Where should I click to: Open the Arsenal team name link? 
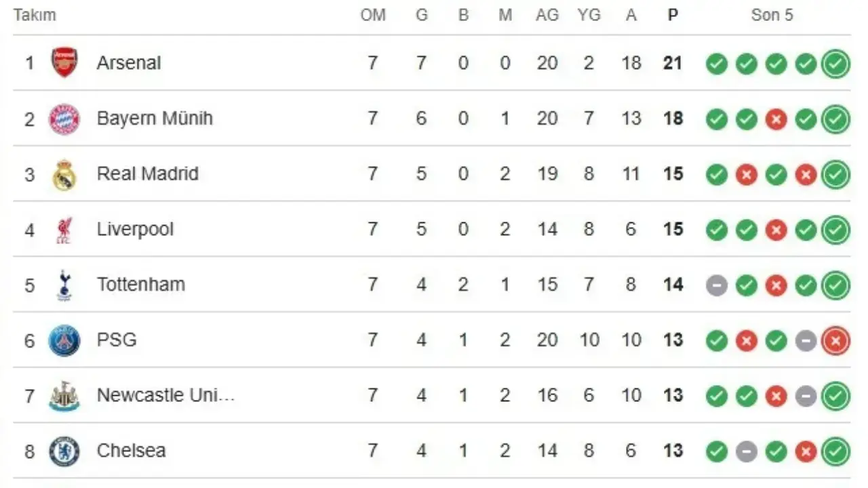coord(129,63)
